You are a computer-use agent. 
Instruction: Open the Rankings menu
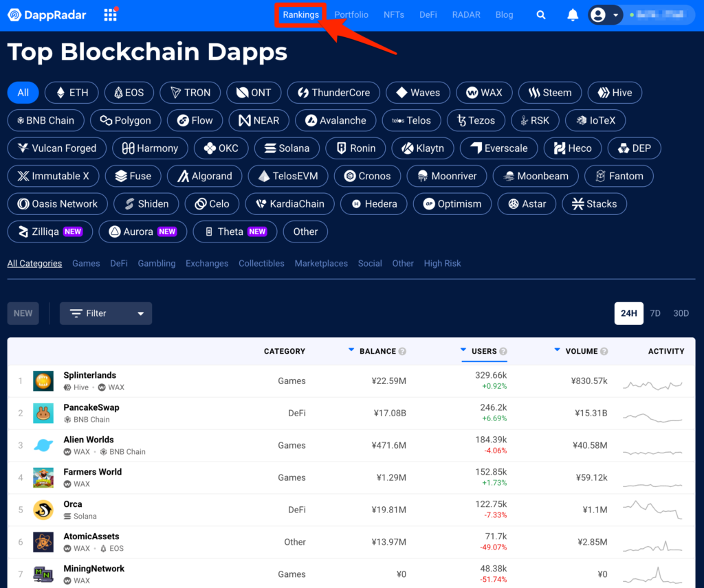pyautogui.click(x=301, y=15)
